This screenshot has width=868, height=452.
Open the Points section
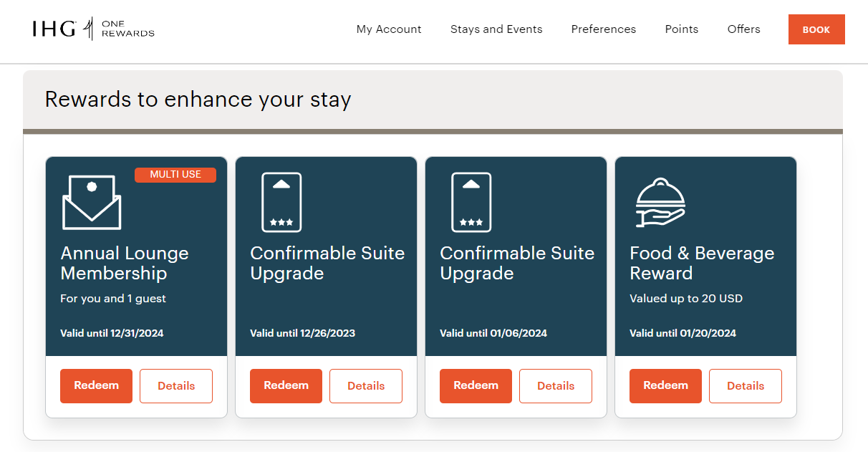681,29
